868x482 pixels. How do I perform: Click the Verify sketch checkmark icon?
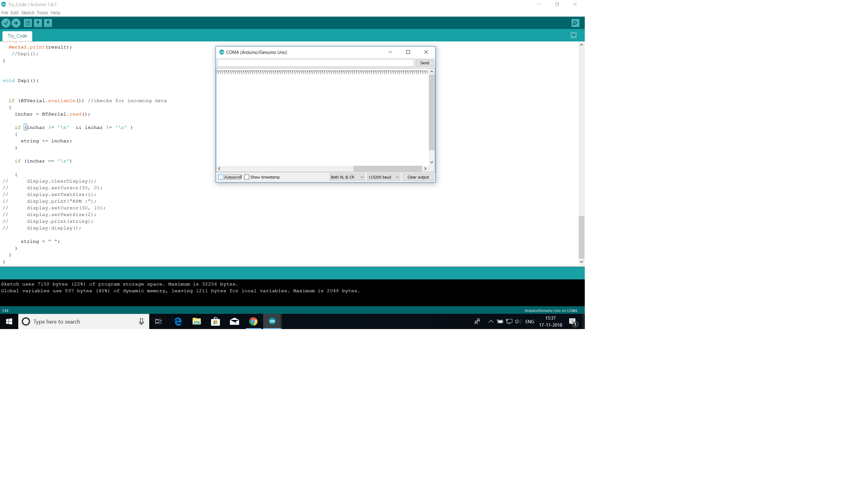click(6, 23)
